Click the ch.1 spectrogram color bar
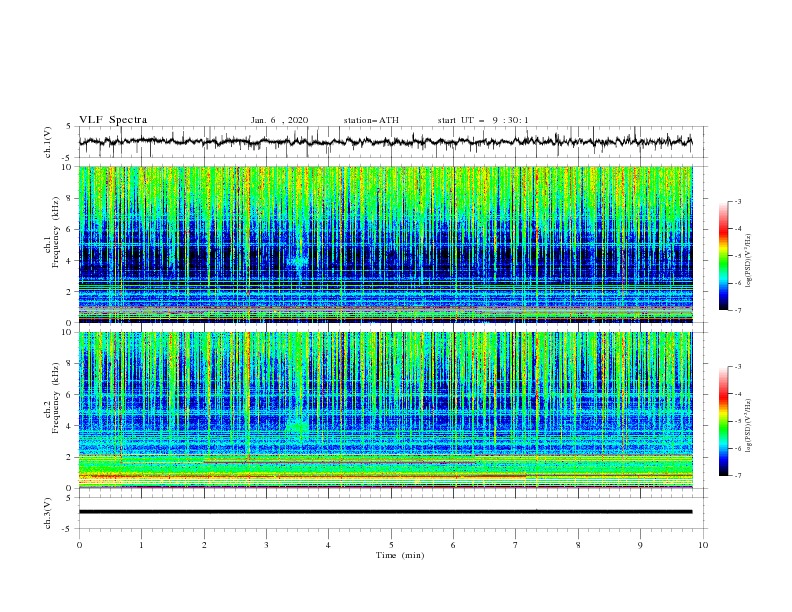Viewport: 792px width, 612px height. pyautogui.click(x=724, y=256)
